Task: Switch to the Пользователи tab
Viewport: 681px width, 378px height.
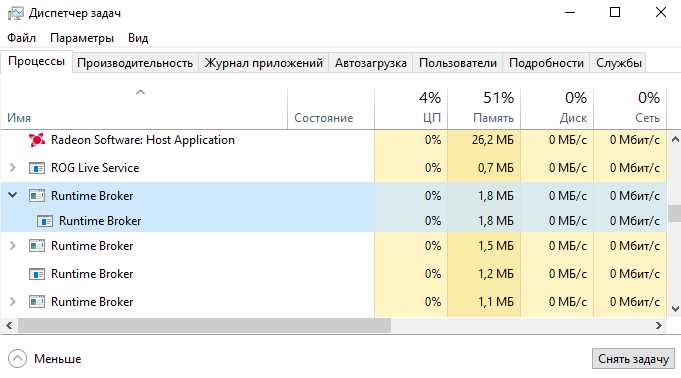Action: [x=458, y=63]
